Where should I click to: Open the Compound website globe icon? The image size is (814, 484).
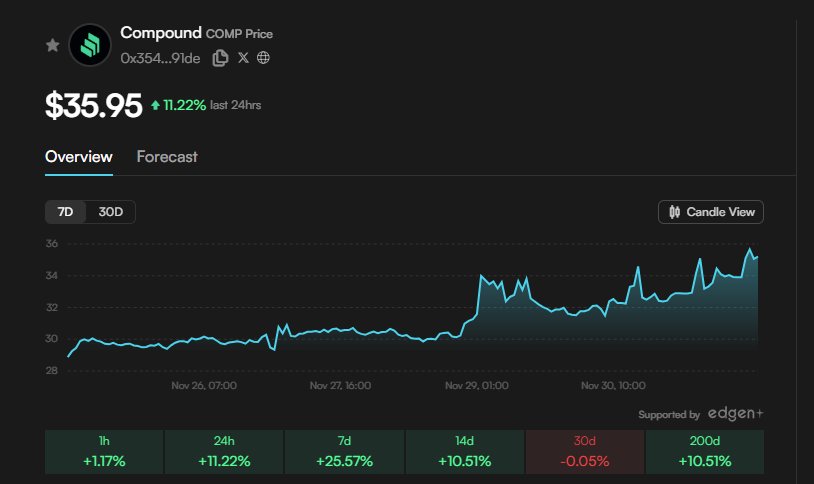point(263,58)
